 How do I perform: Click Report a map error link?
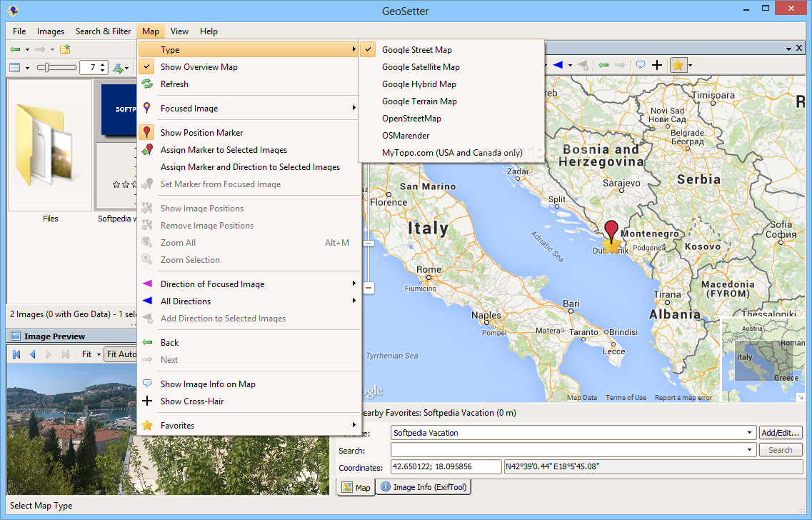(683, 398)
